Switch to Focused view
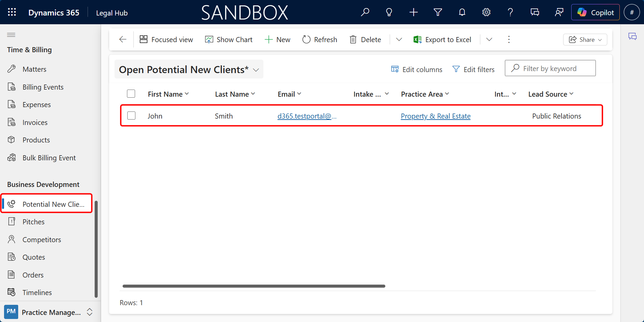Viewport: 644px width, 322px height. [x=166, y=39]
